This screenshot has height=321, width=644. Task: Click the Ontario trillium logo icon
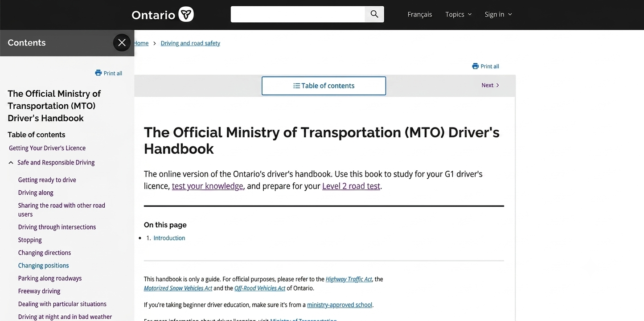point(186,14)
